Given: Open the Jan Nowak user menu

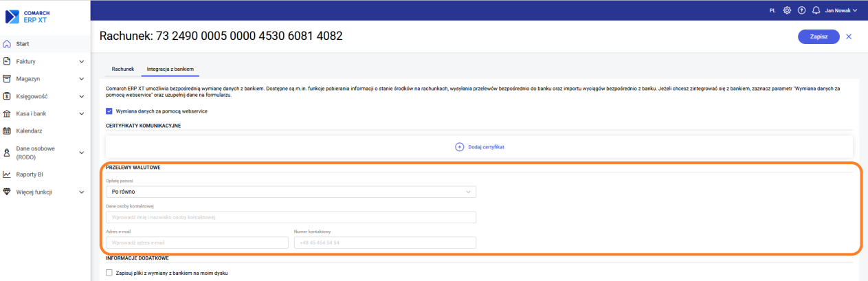Looking at the screenshot, I should coord(841,11).
